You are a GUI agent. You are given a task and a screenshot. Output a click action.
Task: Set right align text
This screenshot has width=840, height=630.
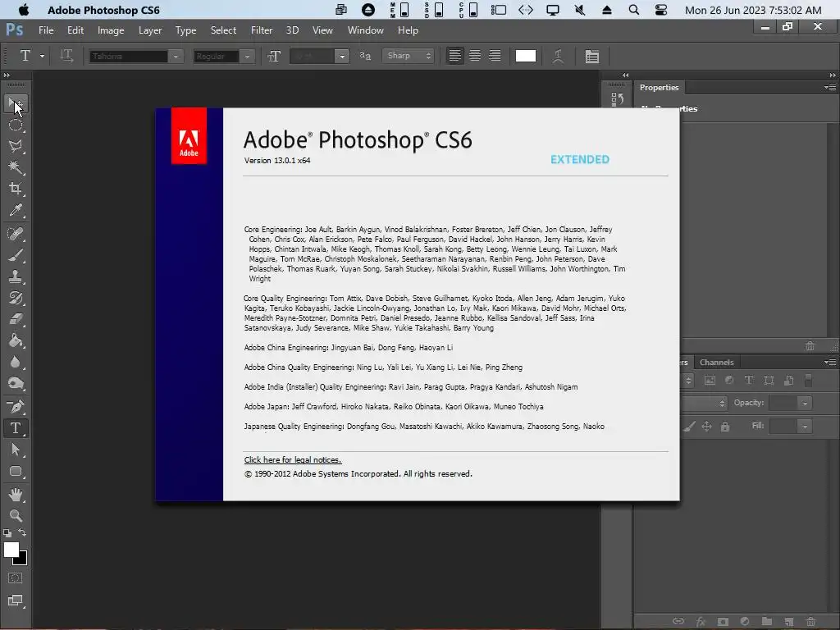(x=495, y=56)
